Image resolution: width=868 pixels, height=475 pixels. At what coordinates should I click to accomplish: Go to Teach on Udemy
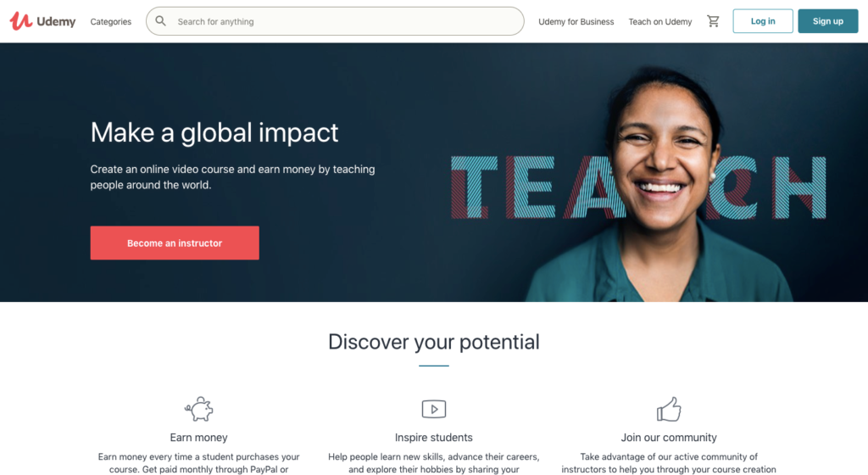click(x=659, y=21)
